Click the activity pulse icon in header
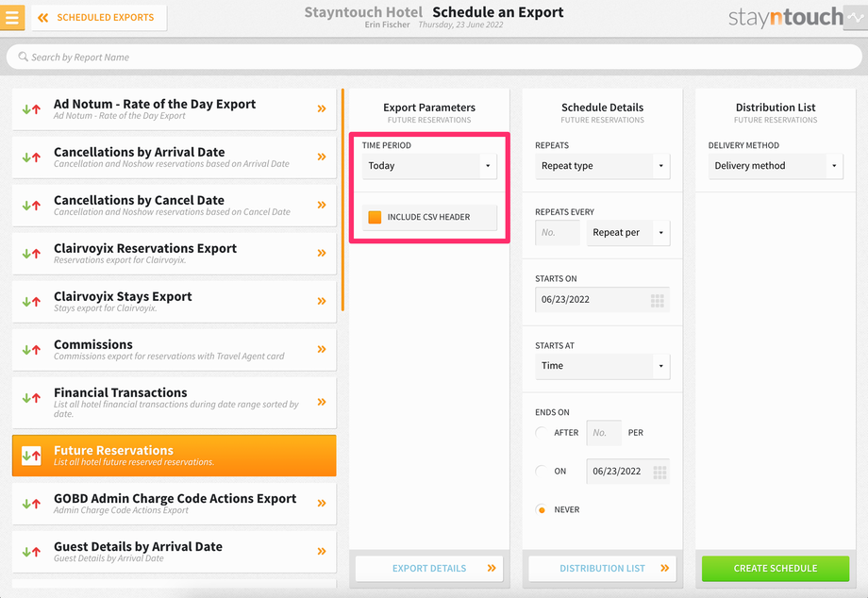Viewport: 868px width, 598px height. [x=856, y=18]
